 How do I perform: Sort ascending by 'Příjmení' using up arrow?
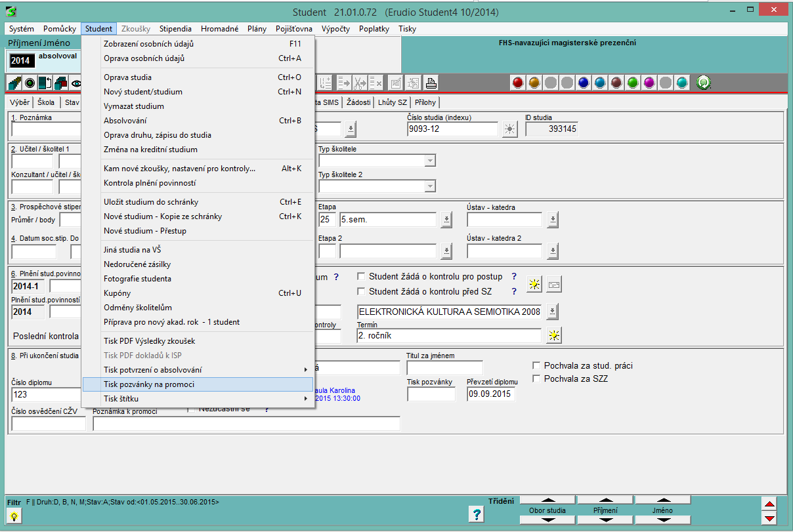tap(605, 501)
